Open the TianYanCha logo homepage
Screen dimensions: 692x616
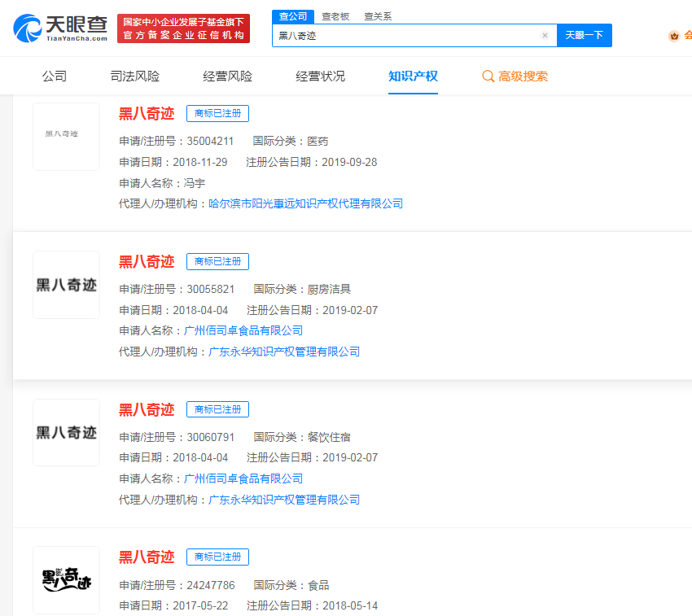click(x=60, y=28)
